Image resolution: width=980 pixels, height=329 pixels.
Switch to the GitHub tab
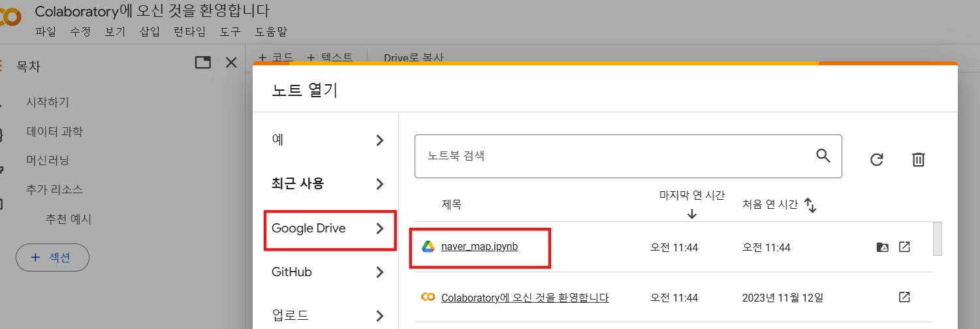(x=326, y=272)
